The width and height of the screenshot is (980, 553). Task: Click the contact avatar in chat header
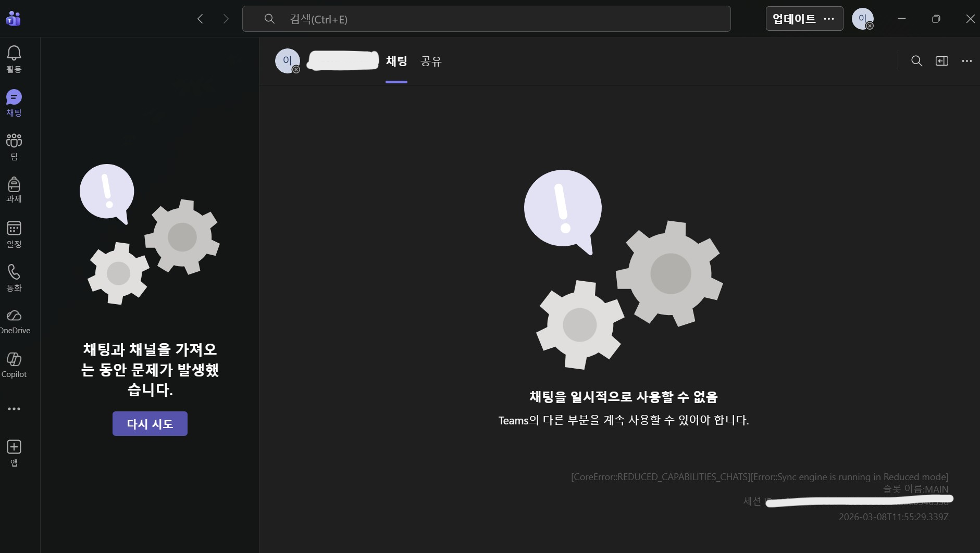click(x=288, y=61)
